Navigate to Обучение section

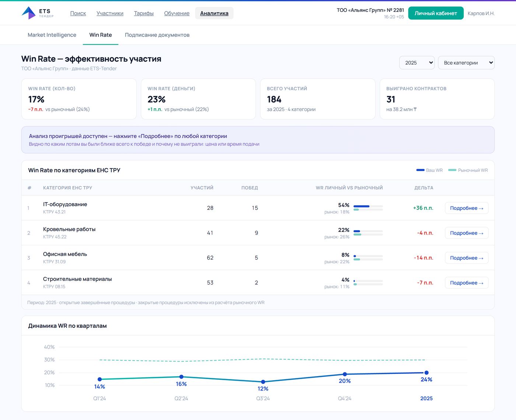(177, 13)
